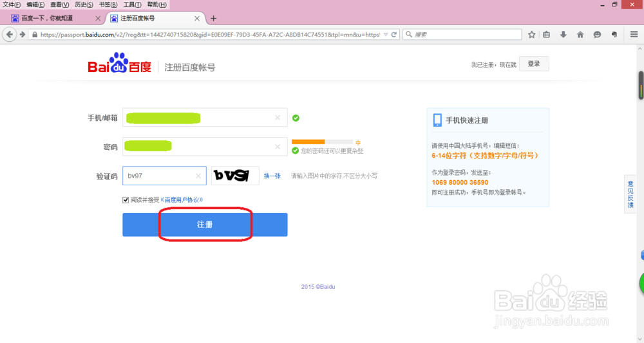This screenshot has height=343, width=644.
Task: Open the 帮助(H) menu
Action: point(156,5)
